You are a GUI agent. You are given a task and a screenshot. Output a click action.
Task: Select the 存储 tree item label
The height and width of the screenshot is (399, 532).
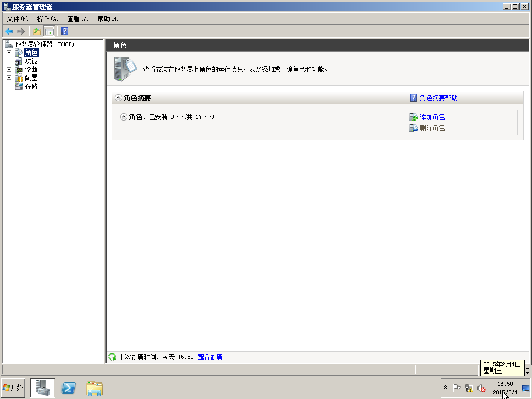(x=31, y=86)
